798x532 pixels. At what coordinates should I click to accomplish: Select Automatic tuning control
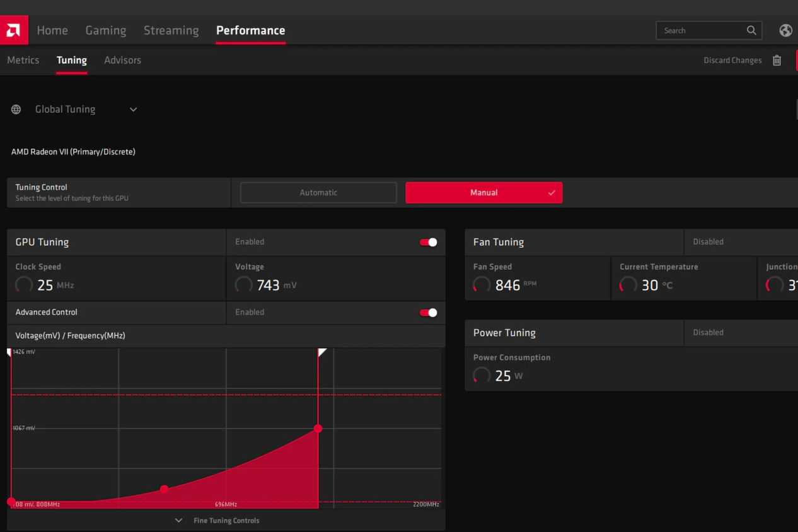(318, 193)
